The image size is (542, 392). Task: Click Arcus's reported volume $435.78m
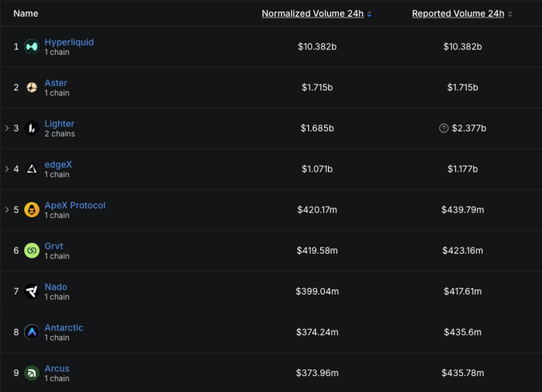click(x=462, y=373)
